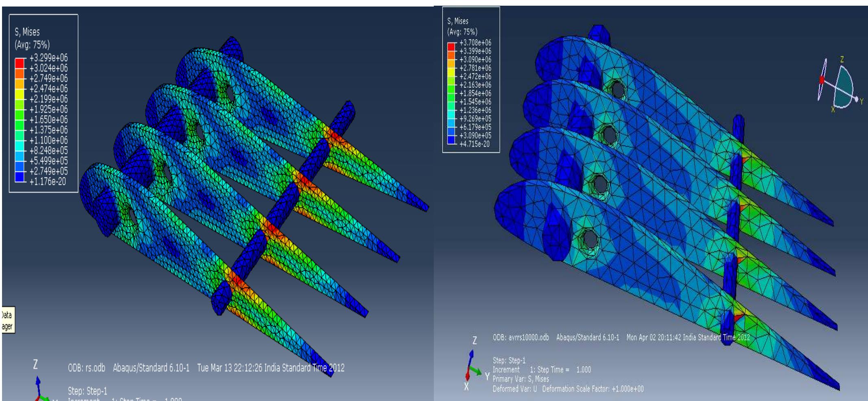Click 'Step: Step-1' in left viewport
The image size is (868, 401).
click(87, 391)
